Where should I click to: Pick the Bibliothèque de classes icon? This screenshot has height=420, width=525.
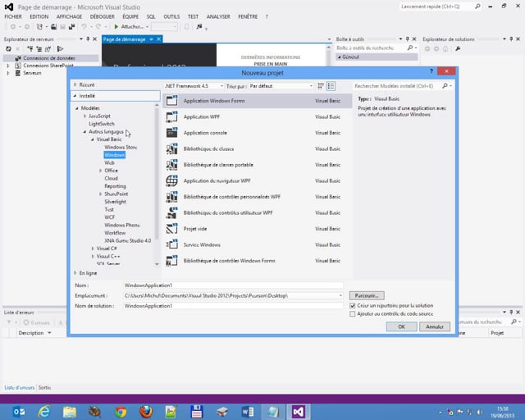(x=171, y=148)
